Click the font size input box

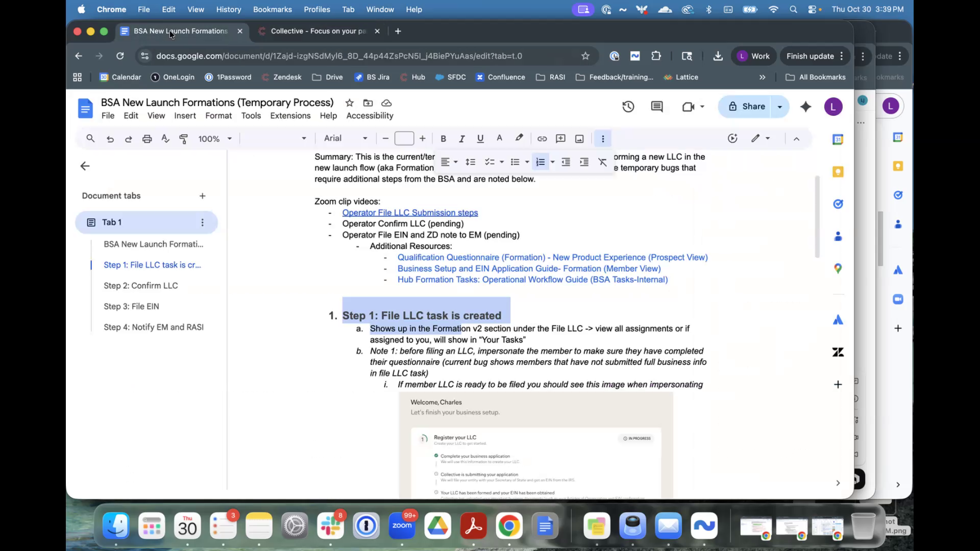[x=404, y=139]
